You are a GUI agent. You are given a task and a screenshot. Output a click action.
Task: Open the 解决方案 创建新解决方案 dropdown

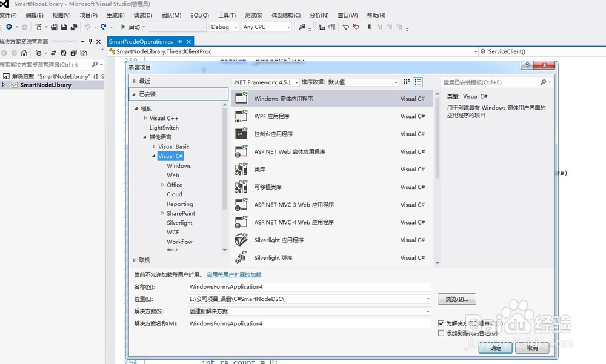[x=428, y=311]
